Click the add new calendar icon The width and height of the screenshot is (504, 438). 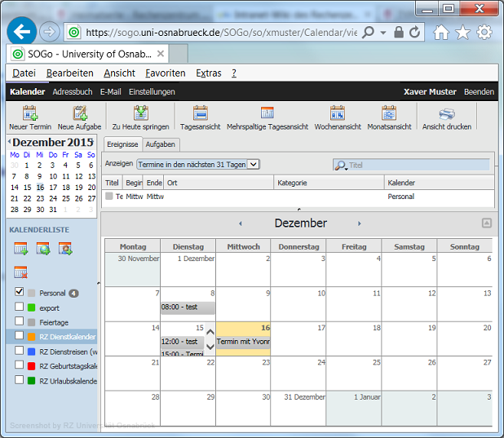(21, 249)
